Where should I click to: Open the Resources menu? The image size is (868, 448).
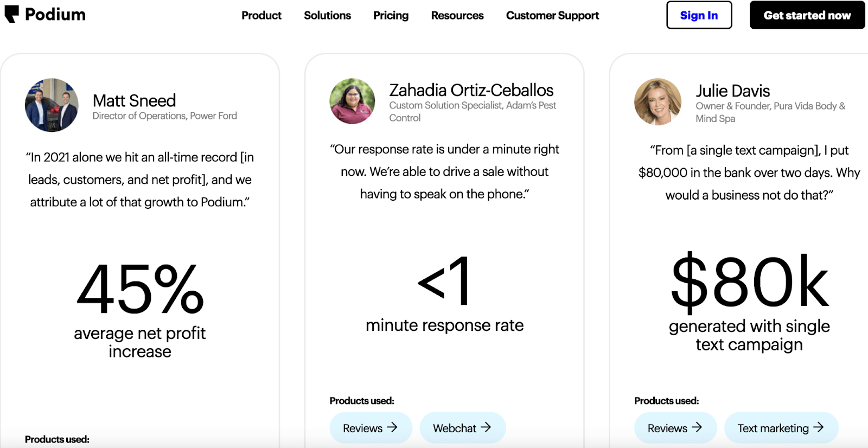[x=457, y=16]
